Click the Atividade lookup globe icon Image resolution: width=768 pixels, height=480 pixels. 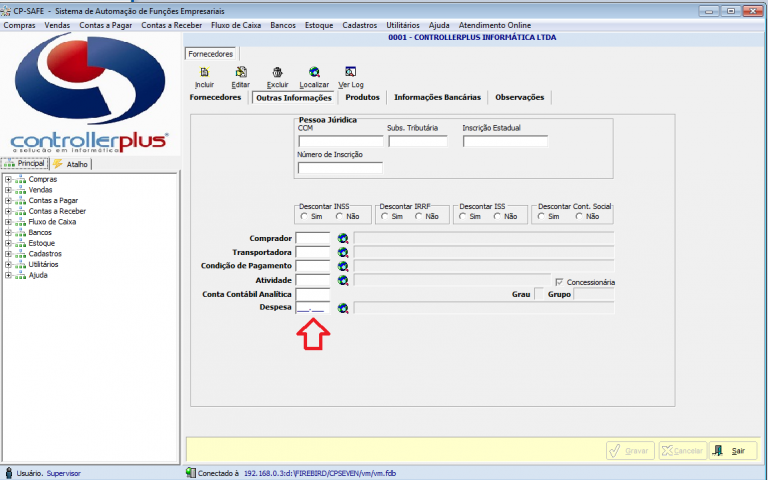tap(343, 280)
